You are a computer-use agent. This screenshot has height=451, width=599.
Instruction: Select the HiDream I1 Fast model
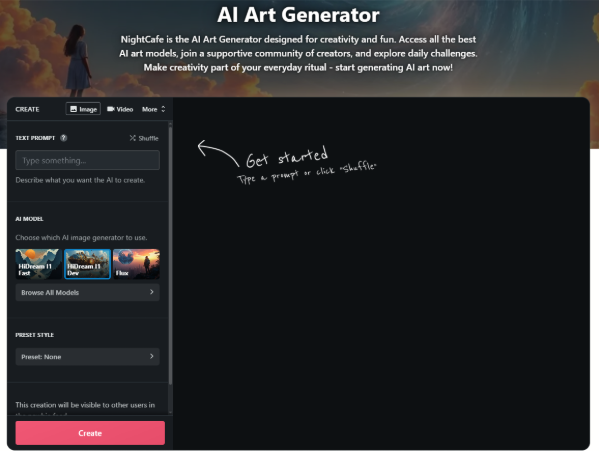point(38,264)
